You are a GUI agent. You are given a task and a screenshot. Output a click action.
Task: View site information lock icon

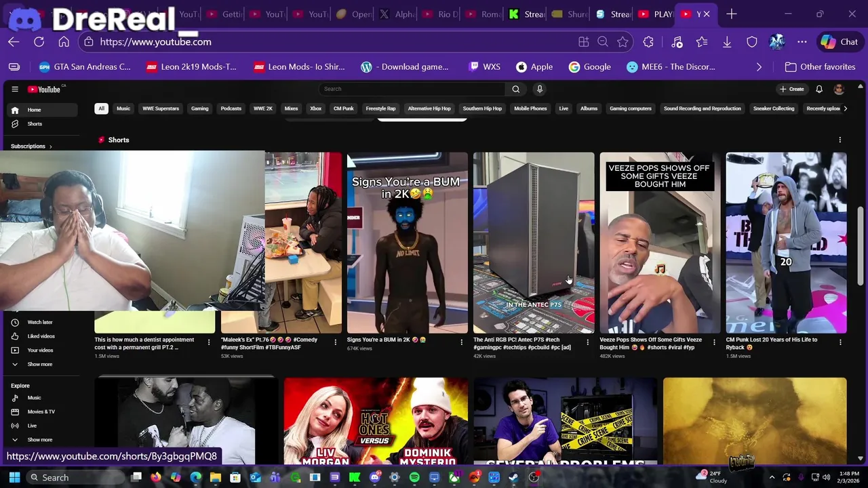89,42
